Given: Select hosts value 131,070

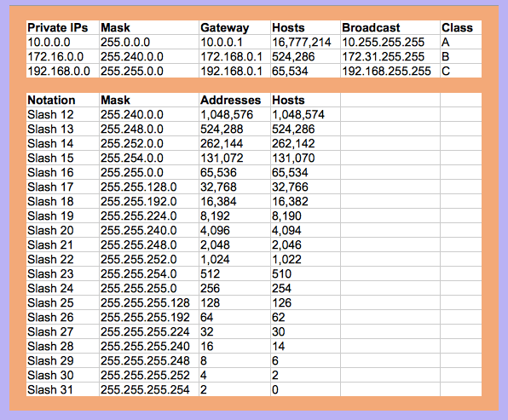Looking at the screenshot, I should (x=305, y=158).
